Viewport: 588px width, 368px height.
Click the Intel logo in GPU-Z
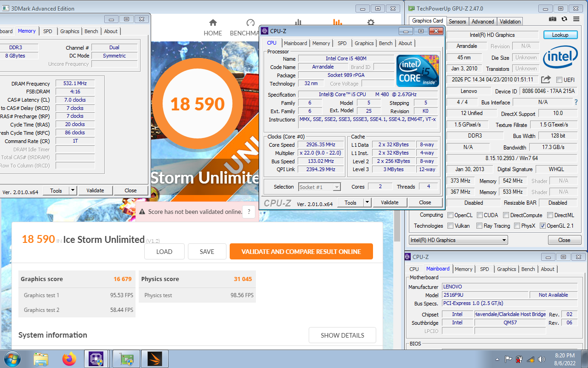(x=560, y=57)
